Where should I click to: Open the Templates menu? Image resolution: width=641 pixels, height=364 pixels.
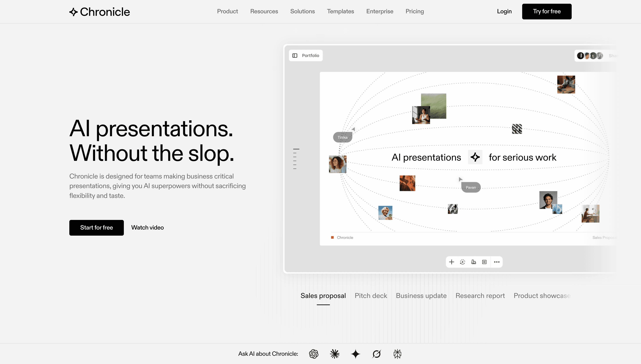click(341, 11)
